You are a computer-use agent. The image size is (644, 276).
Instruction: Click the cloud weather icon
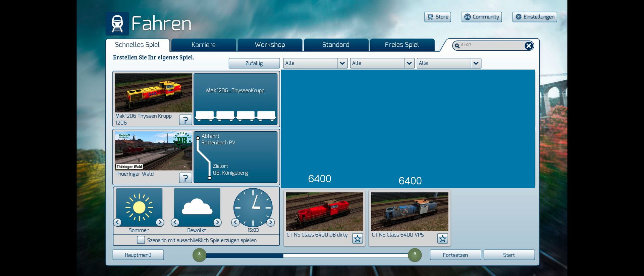(x=197, y=206)
